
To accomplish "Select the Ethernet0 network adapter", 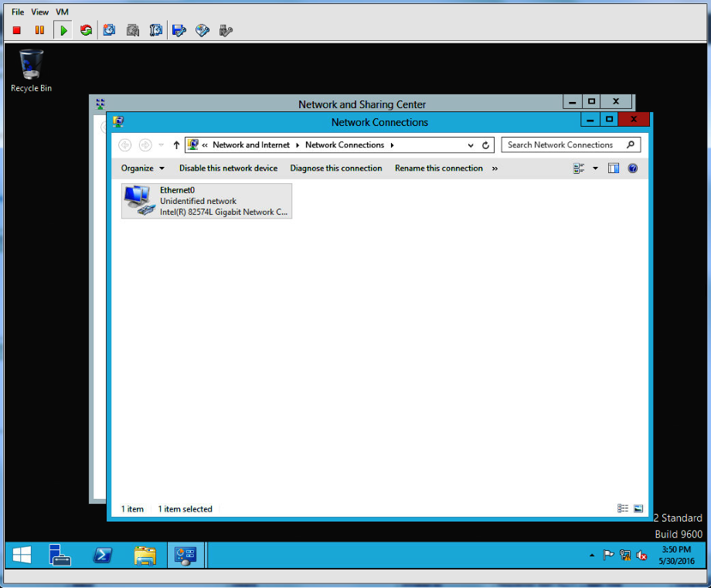I will (206, 201).
